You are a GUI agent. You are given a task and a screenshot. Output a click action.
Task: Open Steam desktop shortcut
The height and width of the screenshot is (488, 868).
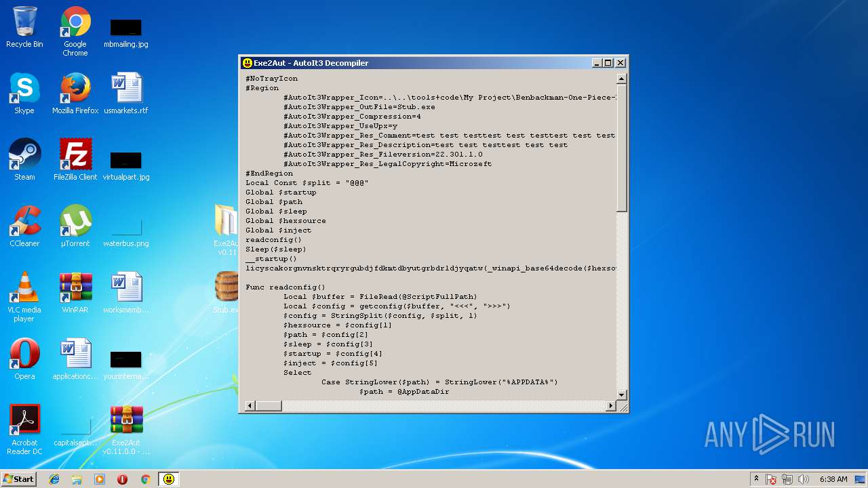(24, 160)
